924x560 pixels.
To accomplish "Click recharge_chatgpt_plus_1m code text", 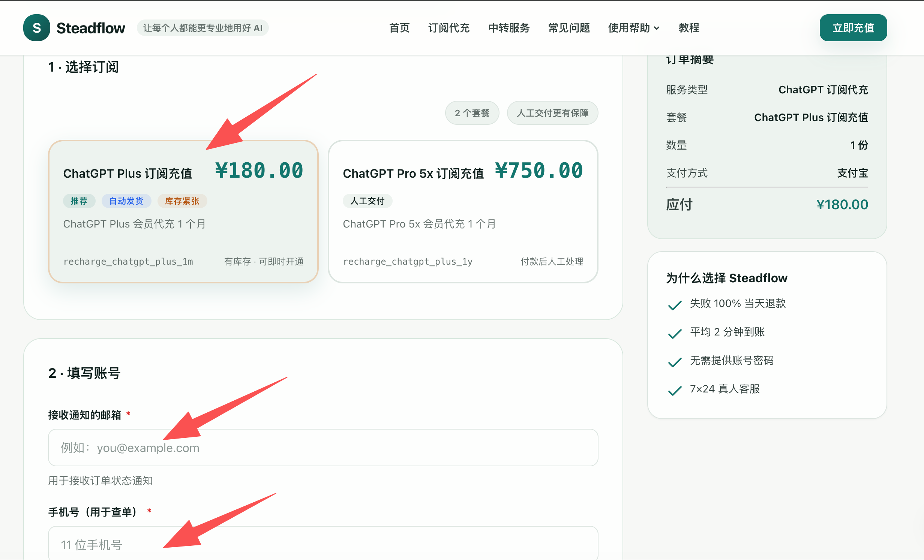I will [128, 261].
